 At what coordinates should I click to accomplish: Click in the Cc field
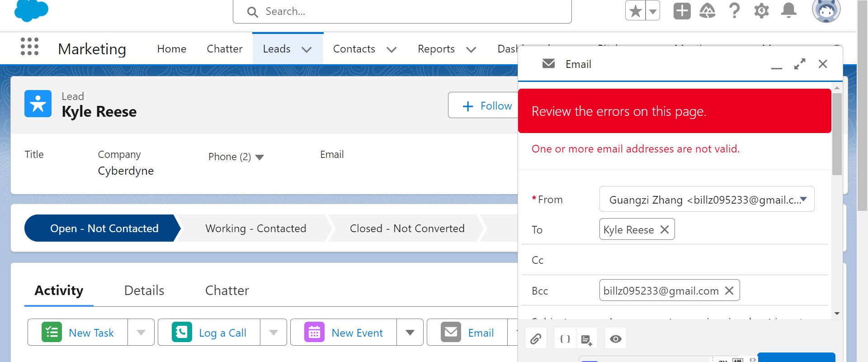pos(713,260)
